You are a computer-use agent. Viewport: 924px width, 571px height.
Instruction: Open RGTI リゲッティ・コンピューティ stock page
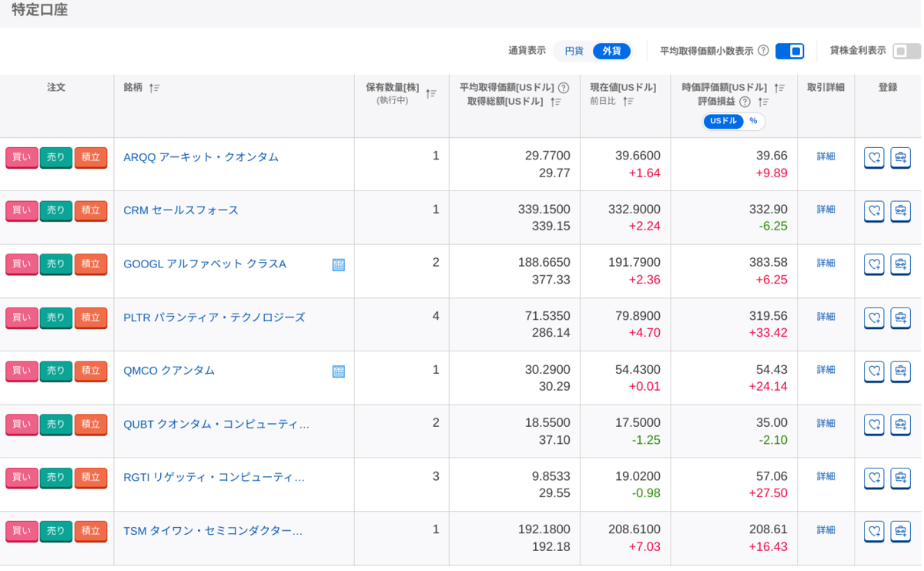click(x=214, y=477)
